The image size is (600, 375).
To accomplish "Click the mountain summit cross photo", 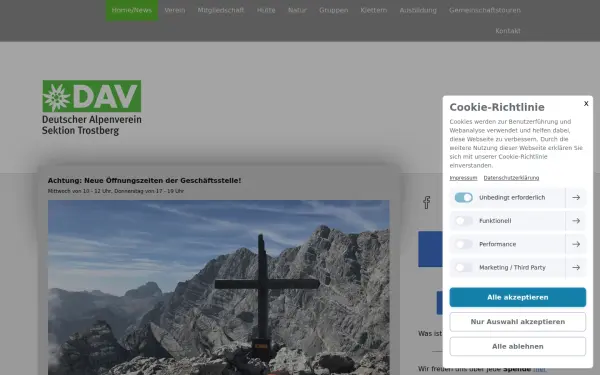I will (218, 287).
